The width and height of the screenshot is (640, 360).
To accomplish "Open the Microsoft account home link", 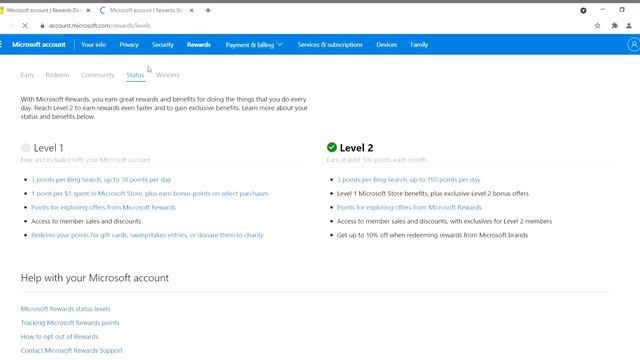I will point(39,44).
